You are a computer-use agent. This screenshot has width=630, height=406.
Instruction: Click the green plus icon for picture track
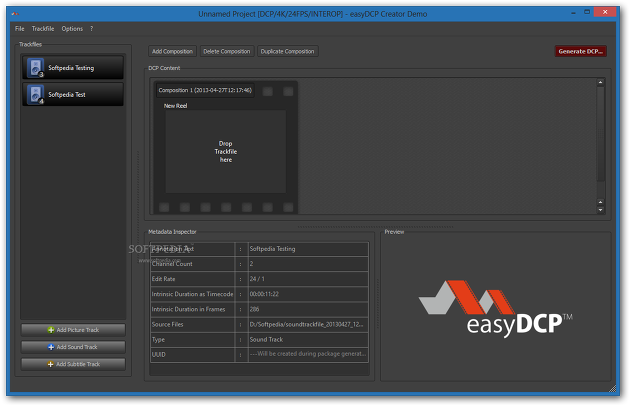tap(51, 330)
